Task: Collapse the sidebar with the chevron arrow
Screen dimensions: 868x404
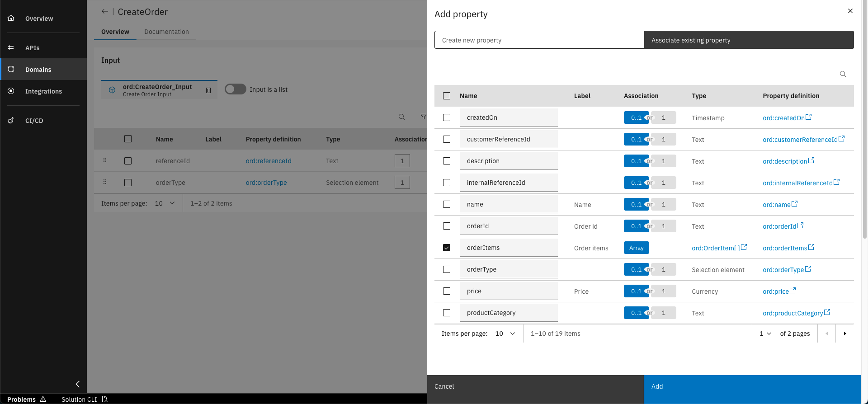Action: point(78,384)
